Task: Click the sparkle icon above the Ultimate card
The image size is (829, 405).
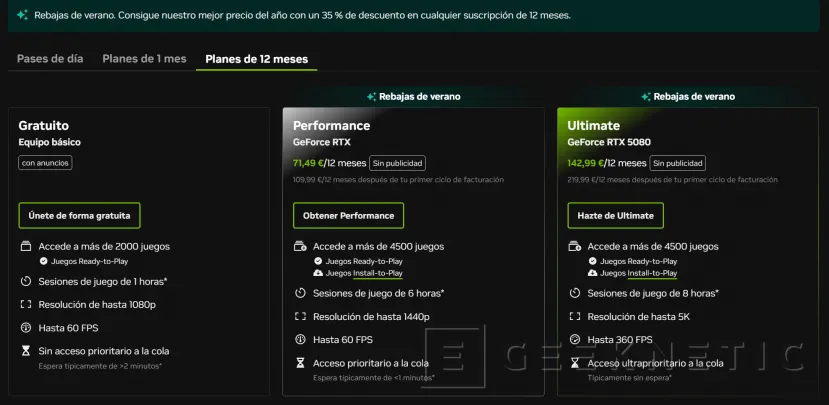Action: pyautogui.click(x=646, y=97)
